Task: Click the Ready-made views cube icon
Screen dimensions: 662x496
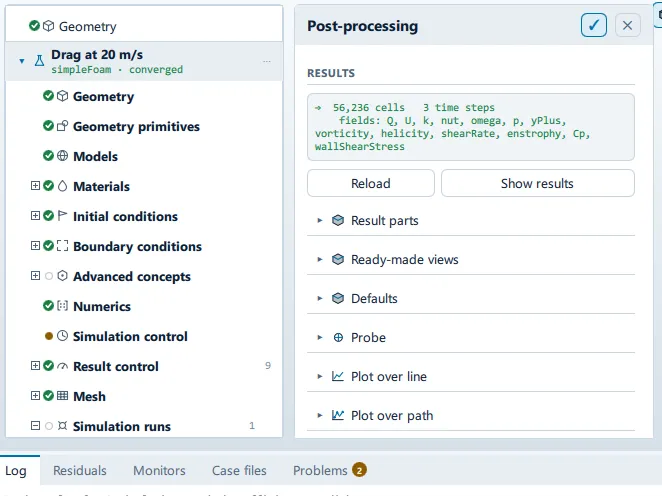Action: click(338, 259)
